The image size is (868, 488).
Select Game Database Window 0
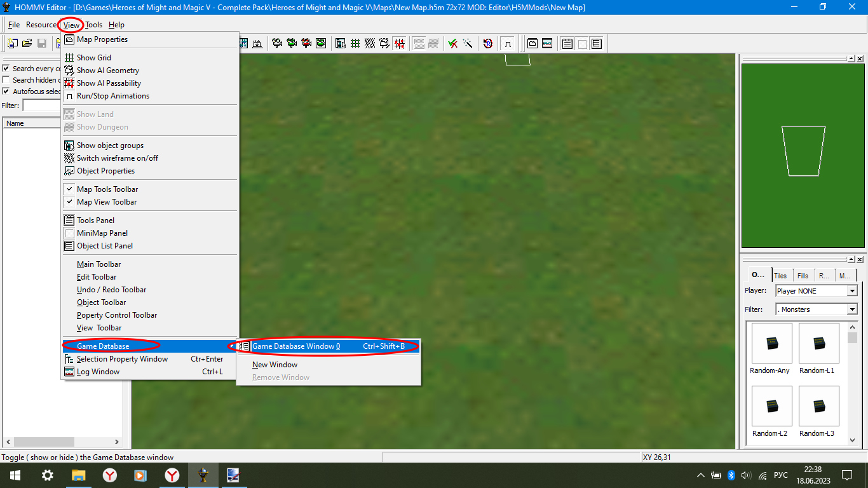(328, 346)
